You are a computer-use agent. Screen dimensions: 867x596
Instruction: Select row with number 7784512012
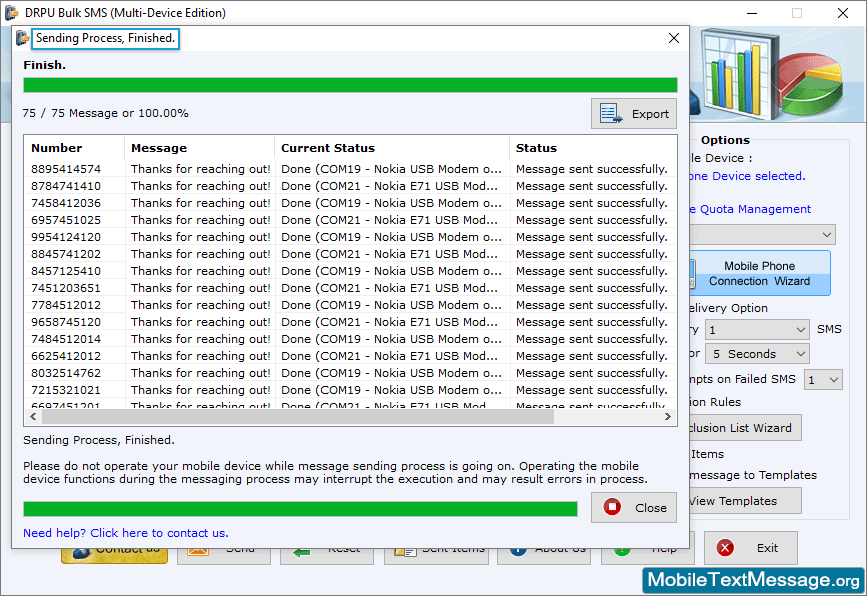pos(350,305)
